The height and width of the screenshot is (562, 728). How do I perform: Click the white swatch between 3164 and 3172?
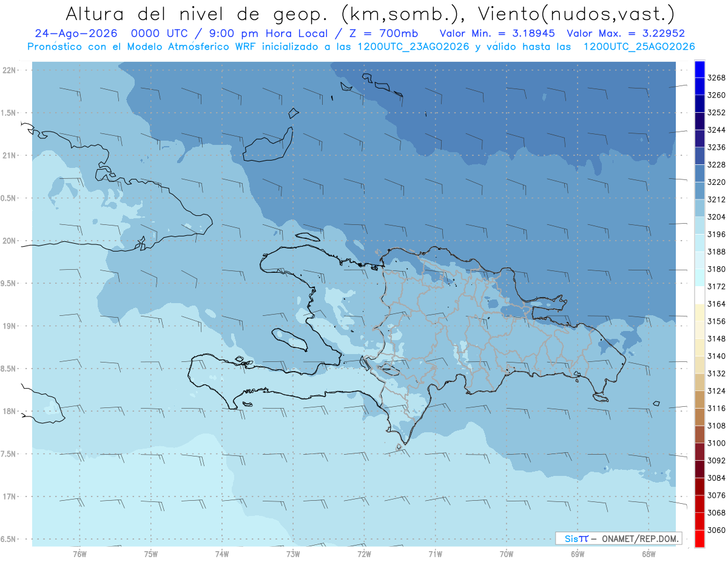click(x=699, y=295)
